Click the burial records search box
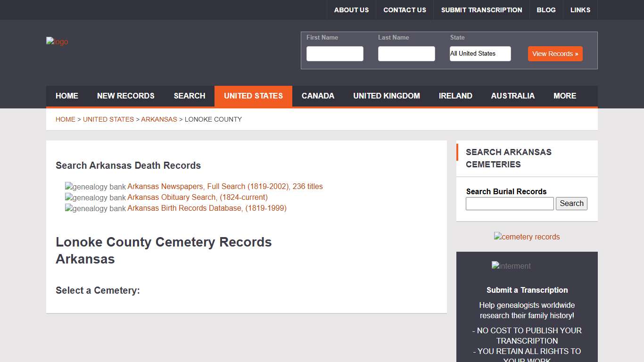The width and height of the screenshot is (644, 362). coord(509,203)
